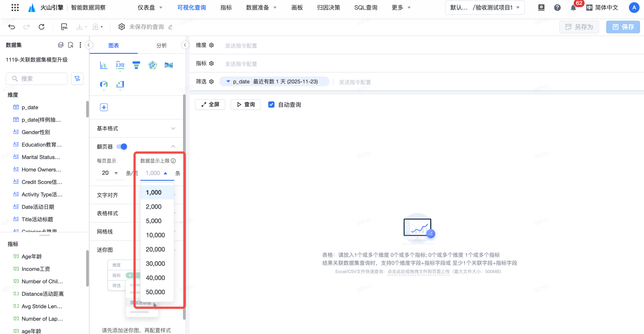Select the gauge chart type icon
The width and height of the screenshot is (644, 334).
(104, 84)
